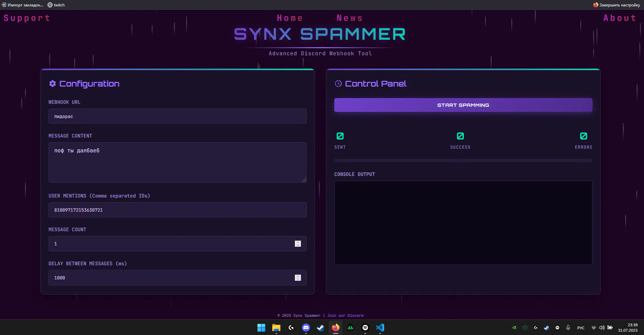The image size is (644, 335).
Task: Open the twitch bookmark
Action: point(56,5)
